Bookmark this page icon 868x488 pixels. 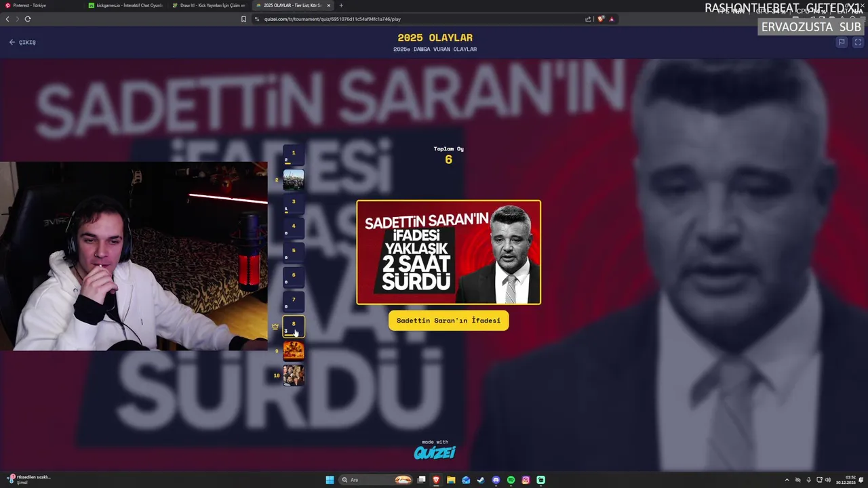point(243,19)
